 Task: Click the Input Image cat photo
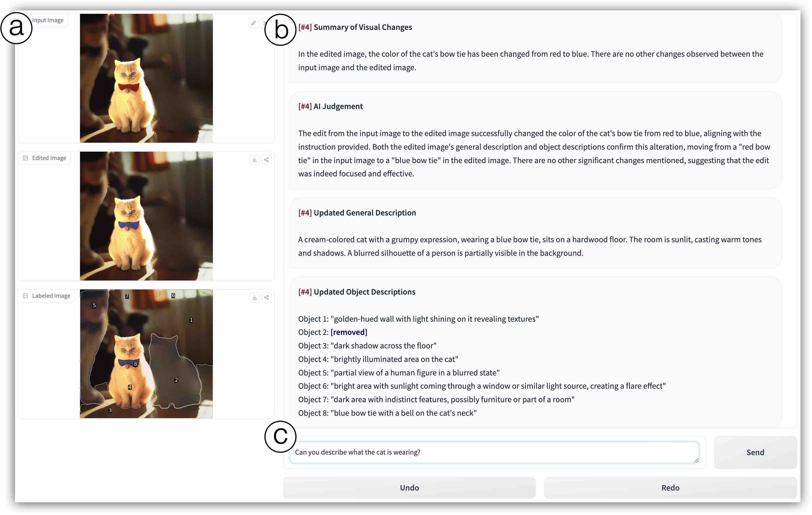click(146, 78)
